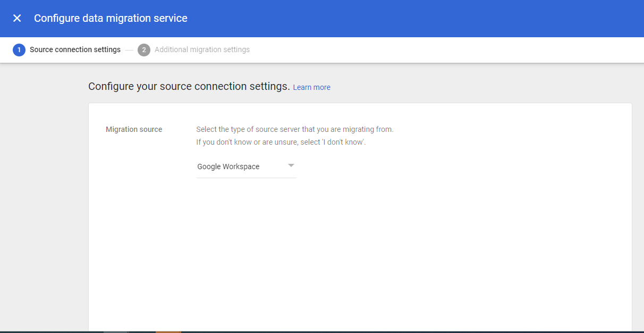
Task: Go to Source connection settings step
Action: 75,49
